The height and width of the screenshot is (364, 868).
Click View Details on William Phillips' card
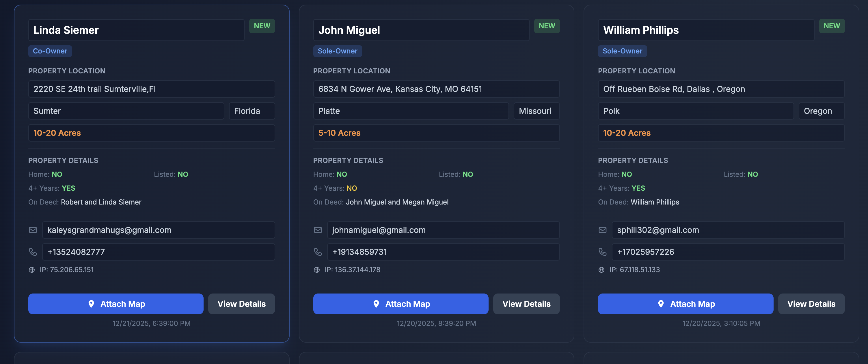(811, 304)
